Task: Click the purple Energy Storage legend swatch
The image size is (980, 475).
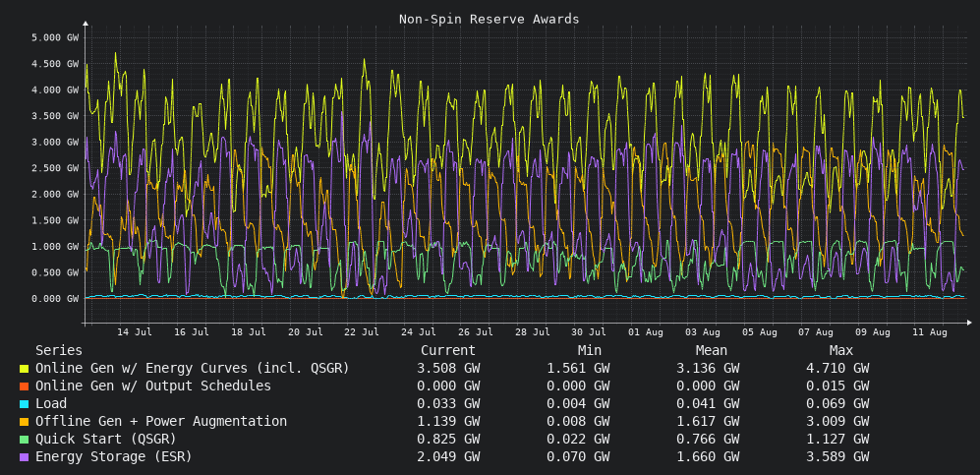Action: (24, 457)
